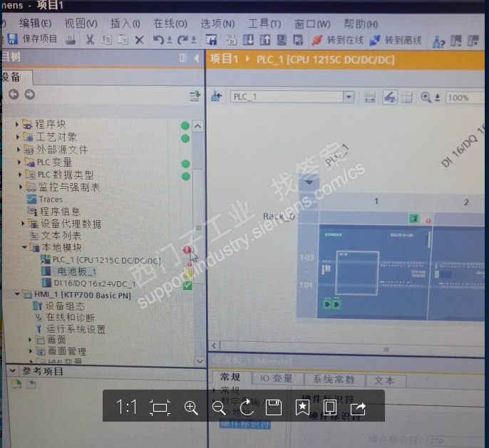
Task: Click the Redo arrow icon
Action: coord(182,40)
